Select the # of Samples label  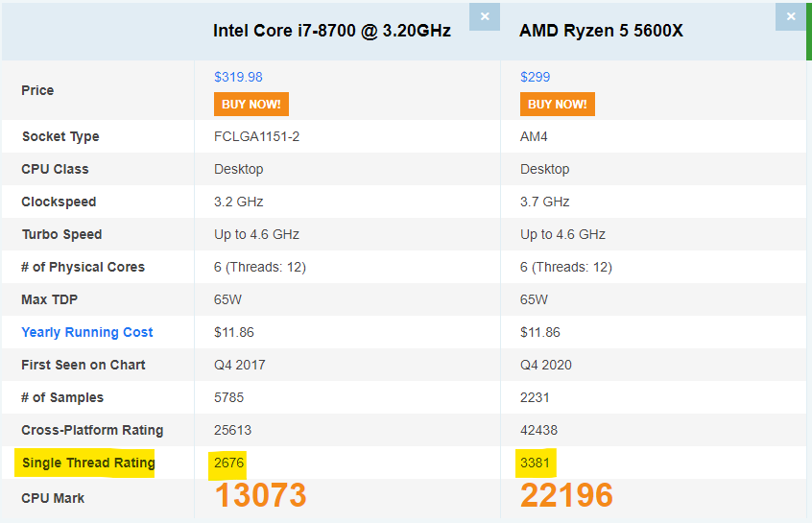point(62,397)
